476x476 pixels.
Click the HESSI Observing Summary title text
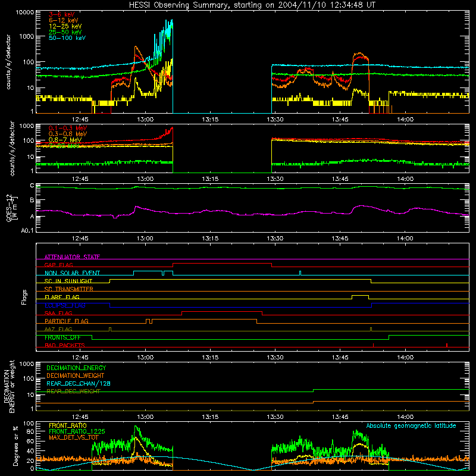click(x=252, y=5)
